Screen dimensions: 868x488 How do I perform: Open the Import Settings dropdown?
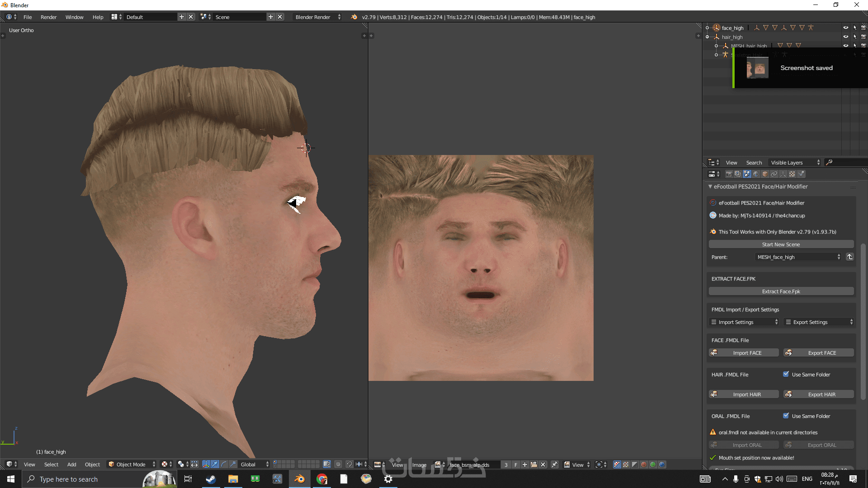(x=744, y=322)
